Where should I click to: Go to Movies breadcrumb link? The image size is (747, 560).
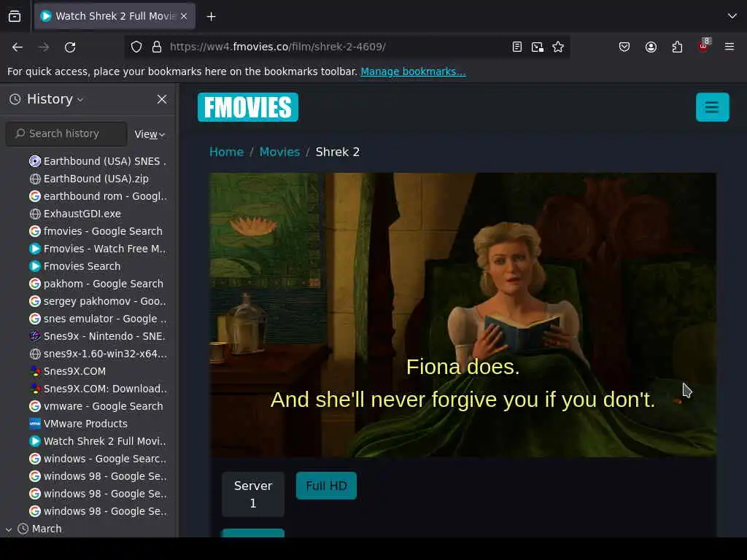pos(279,152)
